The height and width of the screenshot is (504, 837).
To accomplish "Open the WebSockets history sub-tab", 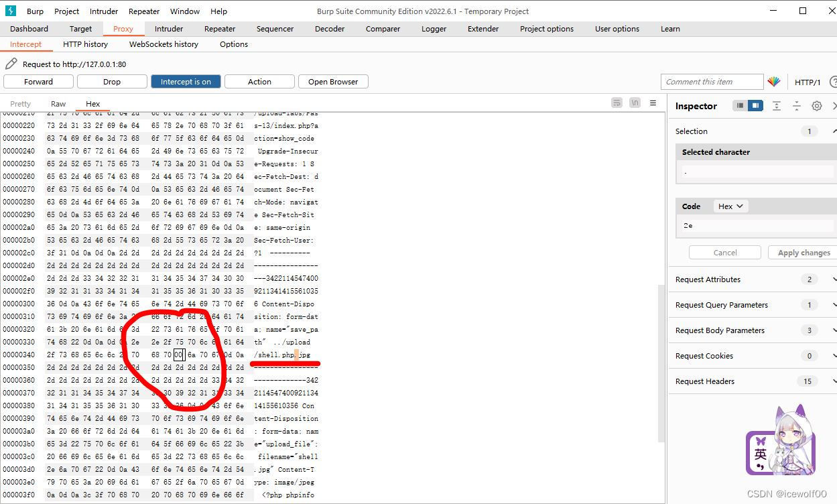I will [164, 44].
